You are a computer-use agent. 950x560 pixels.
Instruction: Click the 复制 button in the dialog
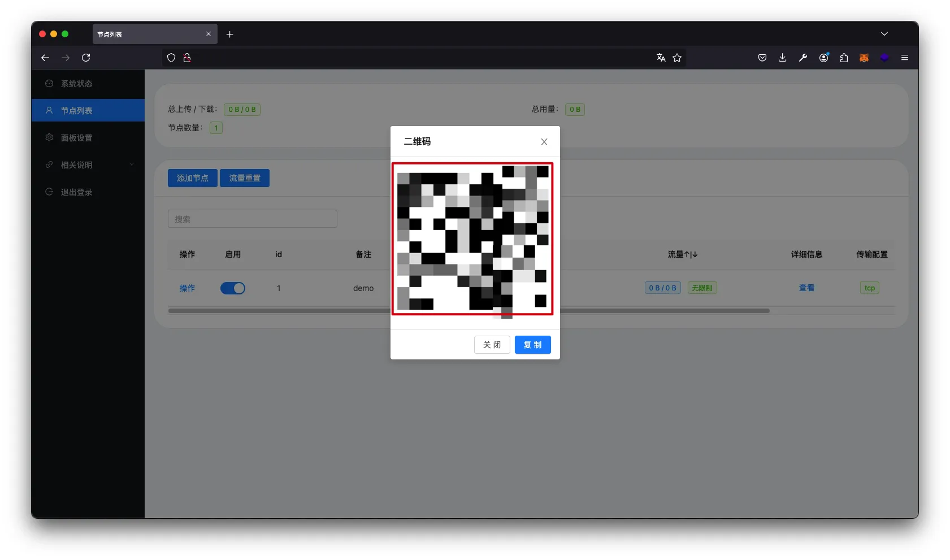coord(532,345)
